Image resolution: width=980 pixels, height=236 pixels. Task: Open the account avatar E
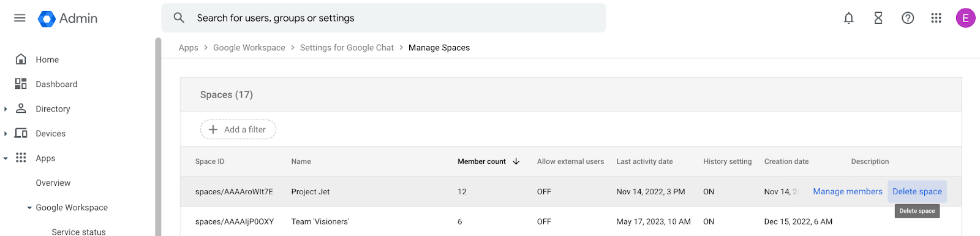[x=965, y=18]
